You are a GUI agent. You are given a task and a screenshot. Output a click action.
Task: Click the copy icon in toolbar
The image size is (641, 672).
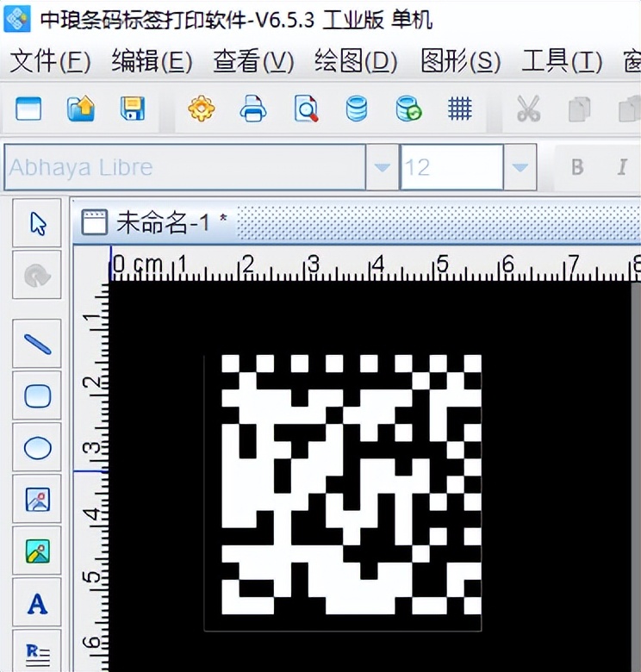pyautogui.click(x=579, y=109)
